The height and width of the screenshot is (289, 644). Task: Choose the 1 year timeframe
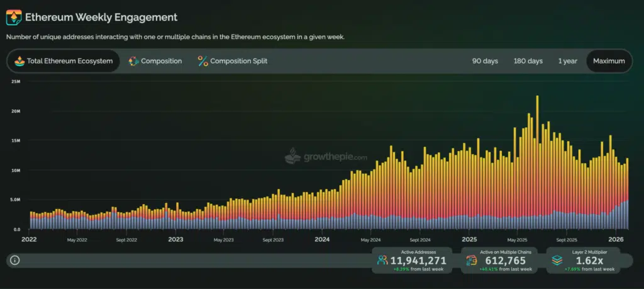click(x=567, y=61)
